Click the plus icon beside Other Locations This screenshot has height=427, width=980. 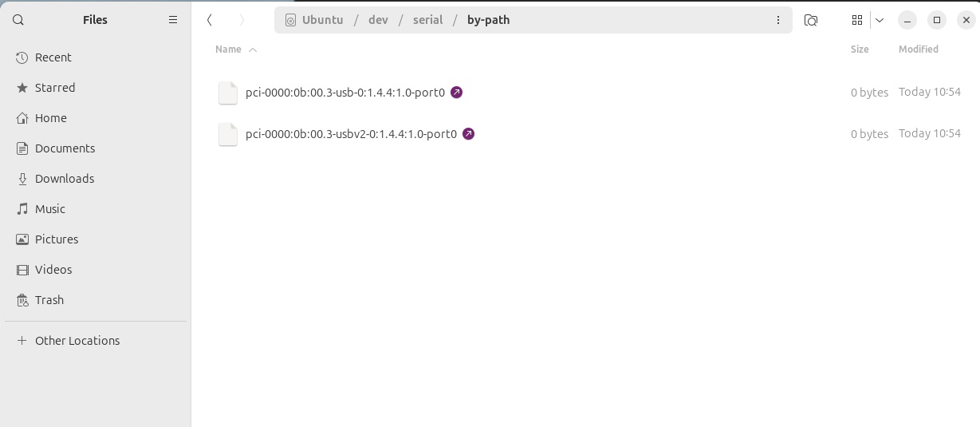22,341
